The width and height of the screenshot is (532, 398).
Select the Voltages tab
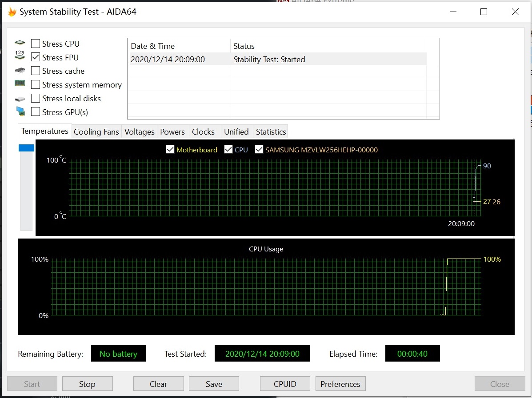pos(139,131)
